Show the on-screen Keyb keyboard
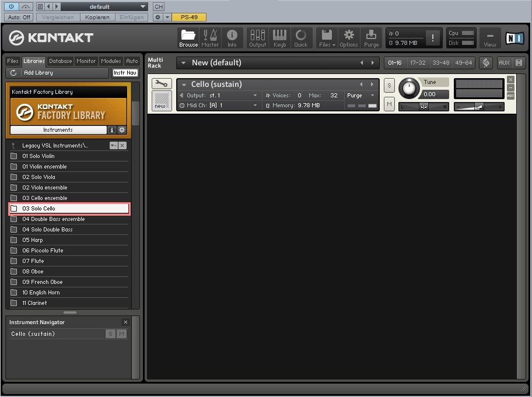532x397 pixels. tap(279, 38)
